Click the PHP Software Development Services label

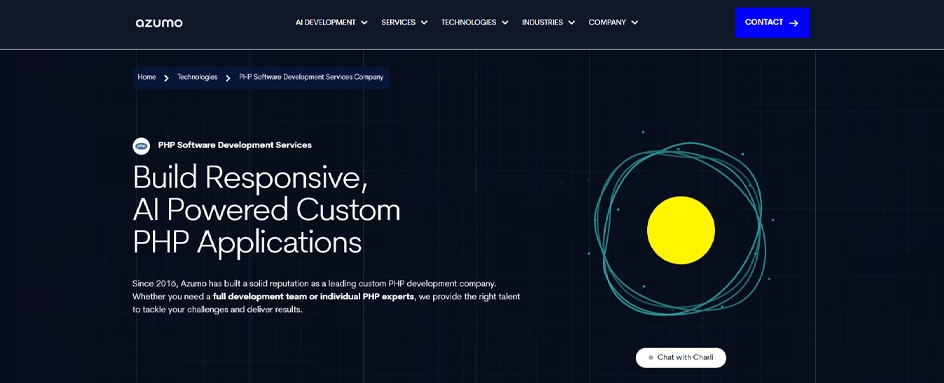(x=235, y=145)
